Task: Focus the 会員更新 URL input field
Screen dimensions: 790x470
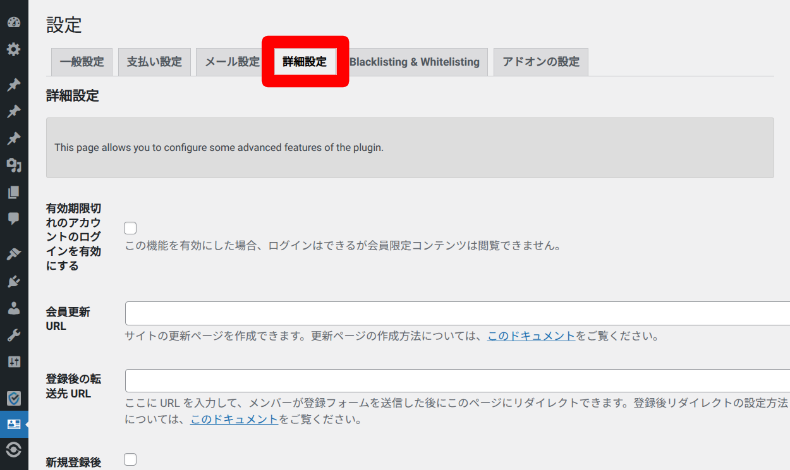Action: click(x=457, y=313)
